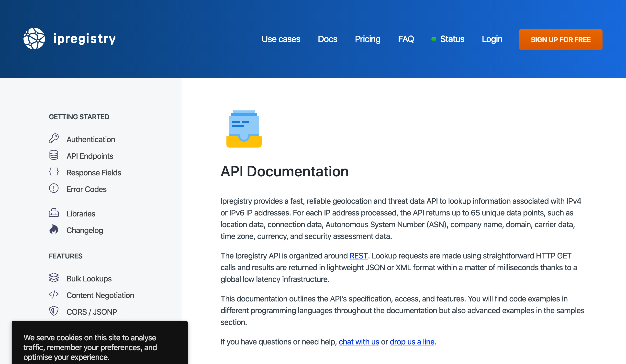
Task: Click the Login link
Action: click(x=492, y=39)
